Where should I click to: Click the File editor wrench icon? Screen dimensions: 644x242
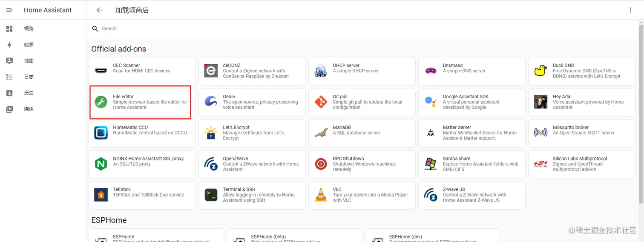pos(101,102)
